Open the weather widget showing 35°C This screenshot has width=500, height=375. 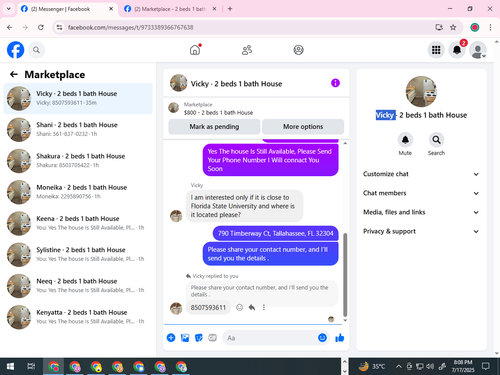(x=372, y=367)
